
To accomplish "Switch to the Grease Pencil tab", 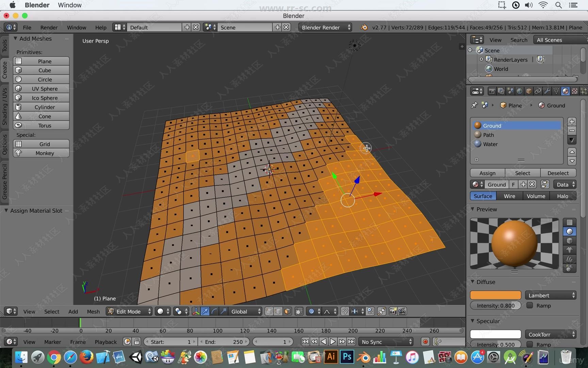I will pos(4,181).
